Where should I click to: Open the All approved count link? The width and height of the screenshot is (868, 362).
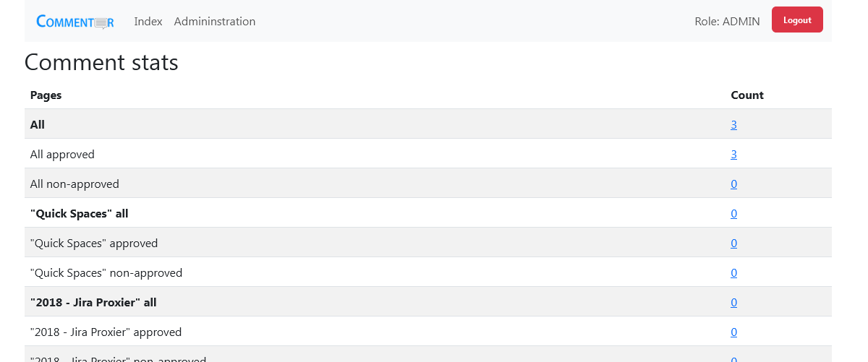click(733, 154)
